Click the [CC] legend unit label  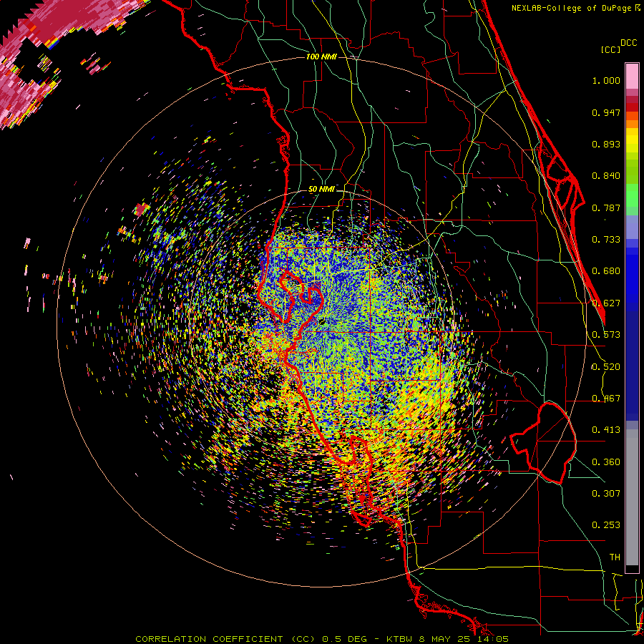(x=610, y=49)
